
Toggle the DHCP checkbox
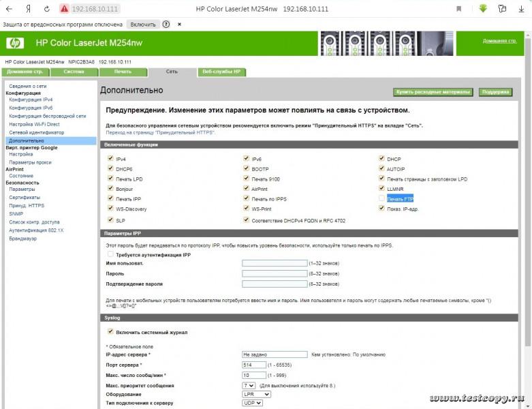[381, 158]
